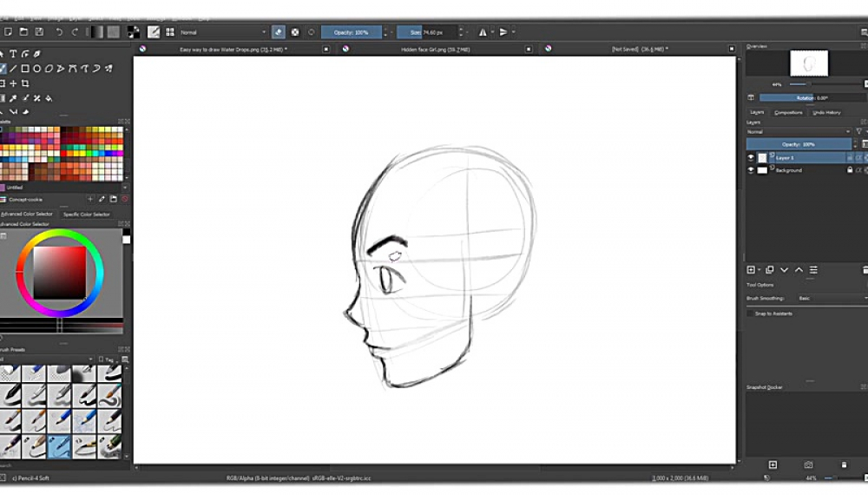Choose the Ellipse shape tool

click(37, 69)
